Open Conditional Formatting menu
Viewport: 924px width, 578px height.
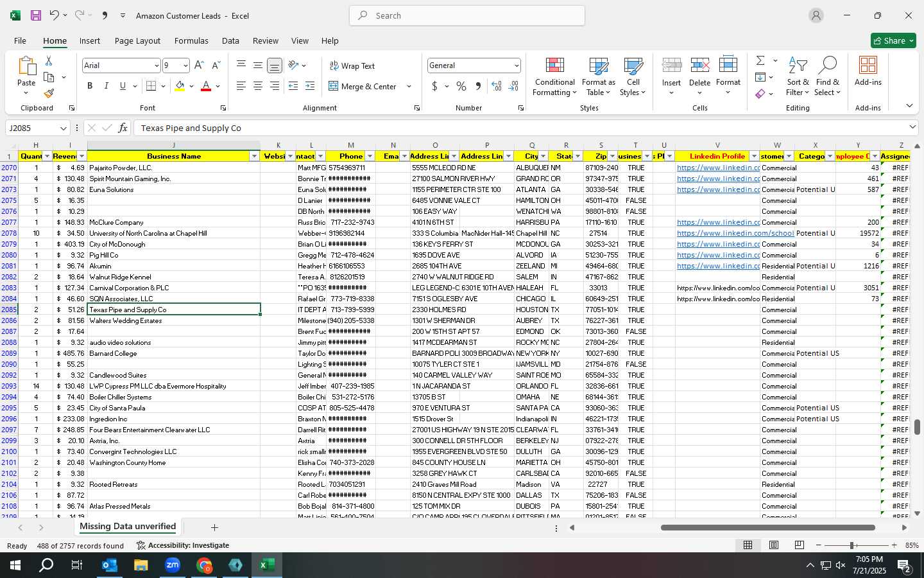click(x=554, y=77)
